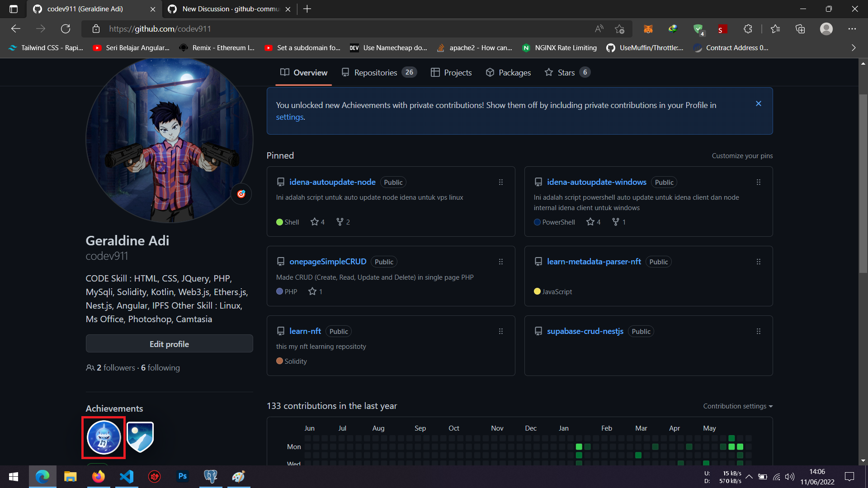The width and height of the screenshot is (868, 488).
Task: Open Firefox from the taskbar
Action: pyautogui.click(x=99, y=477)
